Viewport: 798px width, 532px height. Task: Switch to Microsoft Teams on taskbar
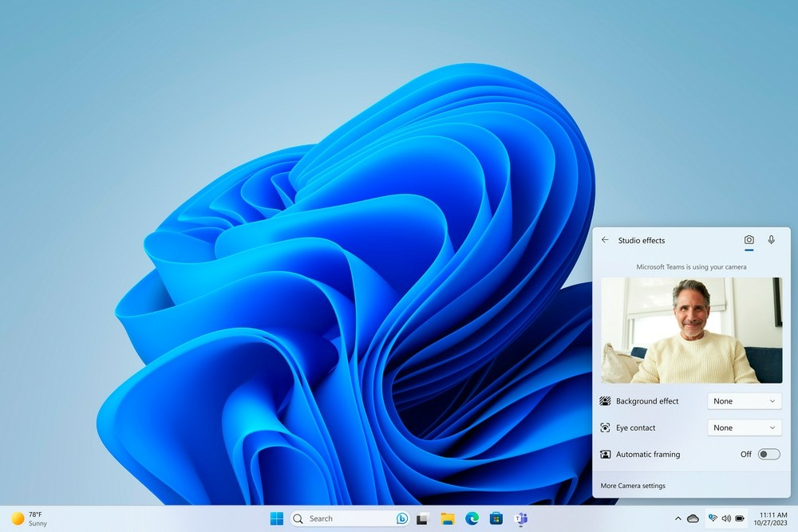point(521,518)
